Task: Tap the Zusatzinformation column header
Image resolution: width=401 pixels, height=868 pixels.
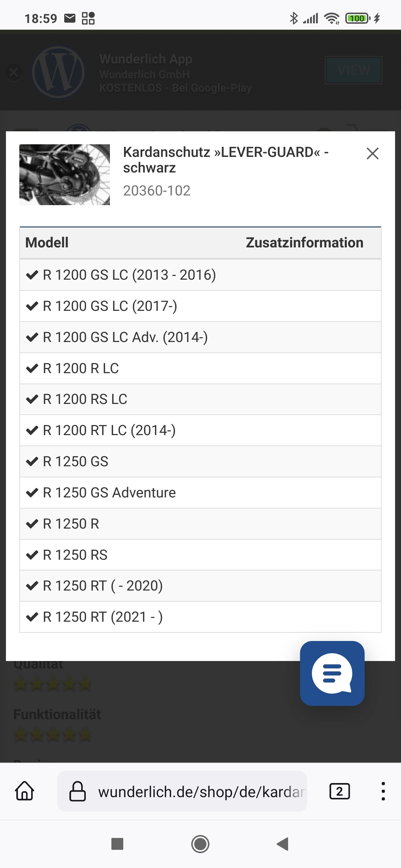Action: 304,243
